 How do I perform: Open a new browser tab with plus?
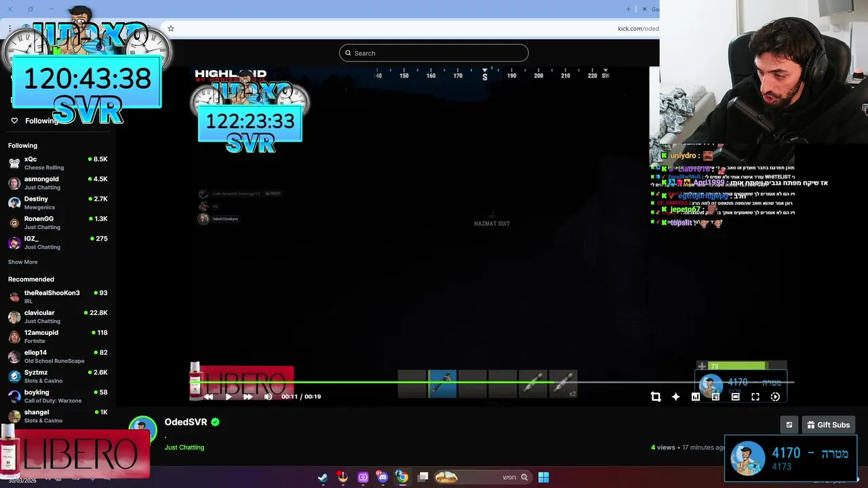point(628,9)
